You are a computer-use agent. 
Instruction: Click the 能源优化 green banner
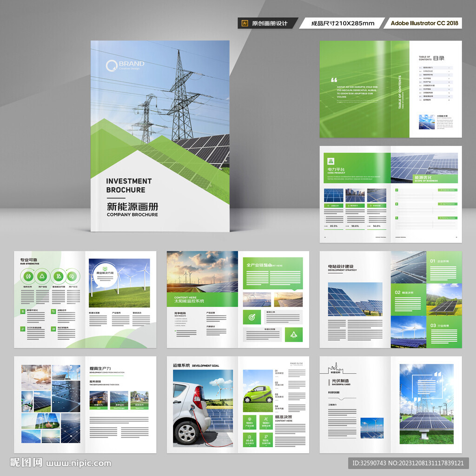436,178
